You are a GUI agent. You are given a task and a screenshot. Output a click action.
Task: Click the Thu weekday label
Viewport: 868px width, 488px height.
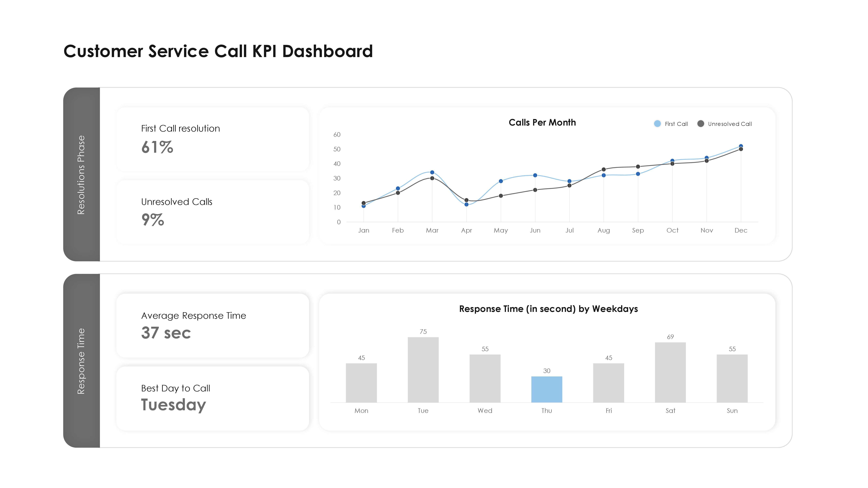point(547,411)
